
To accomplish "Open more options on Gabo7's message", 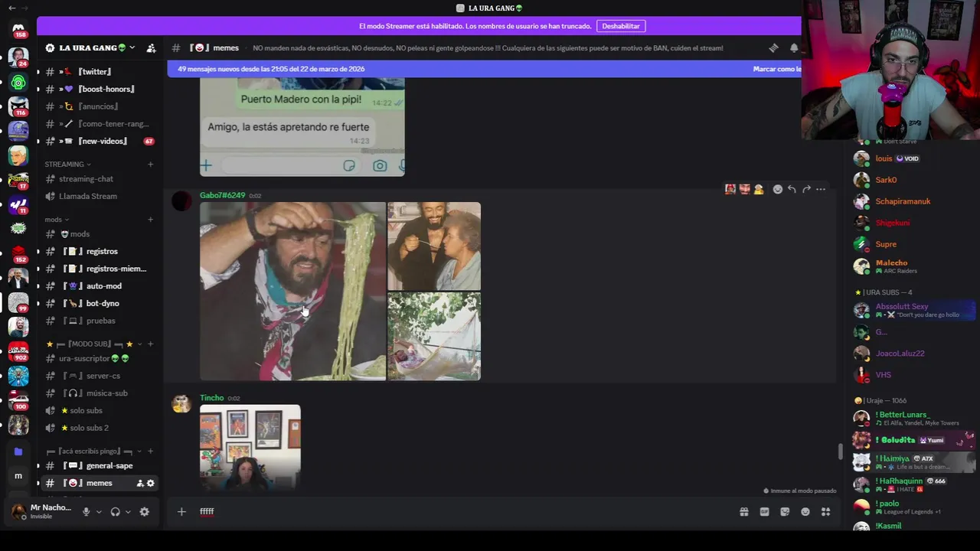I will coord(821,189).
